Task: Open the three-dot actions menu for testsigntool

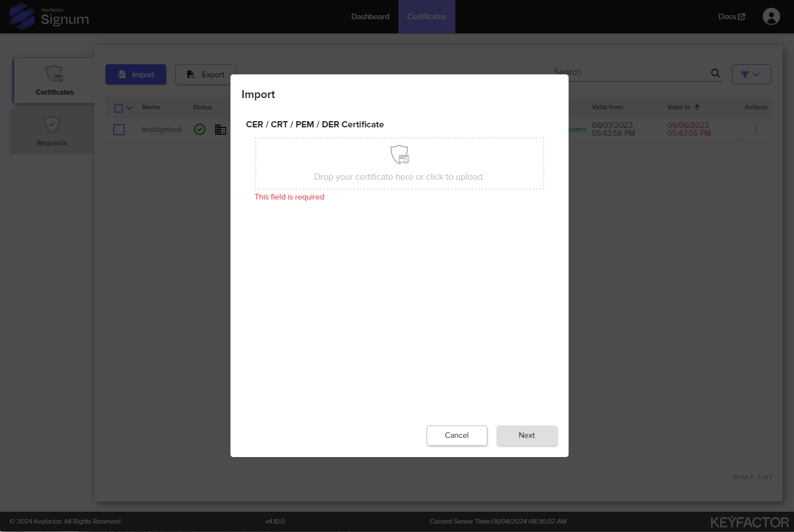Action: tap(756, 130)
